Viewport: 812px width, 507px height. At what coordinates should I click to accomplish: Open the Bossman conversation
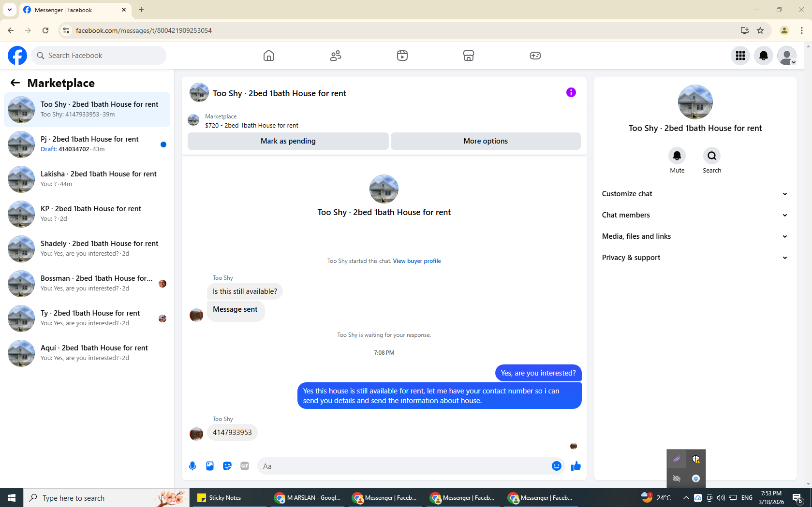click(x=87, y=284)
